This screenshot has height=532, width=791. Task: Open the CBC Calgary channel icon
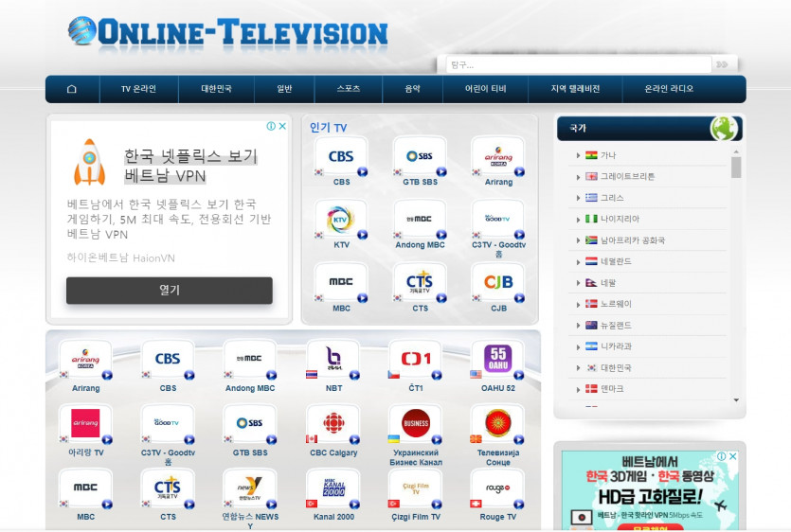click(333, 424)
